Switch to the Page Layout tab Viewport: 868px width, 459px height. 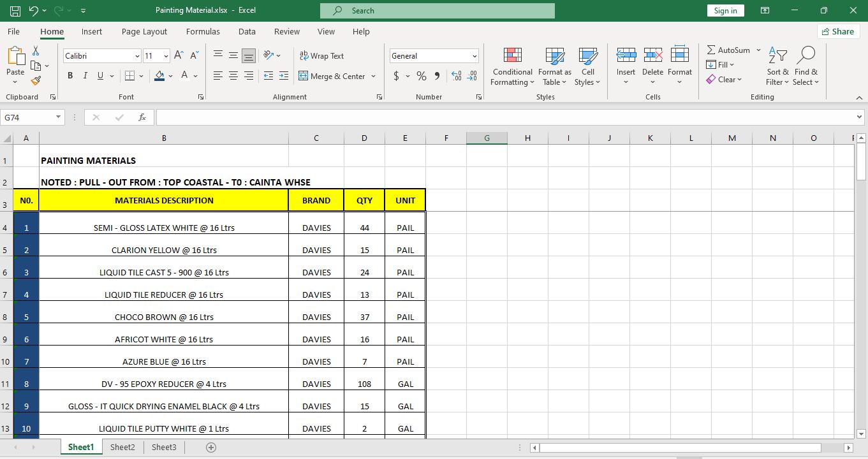(144, 31)
